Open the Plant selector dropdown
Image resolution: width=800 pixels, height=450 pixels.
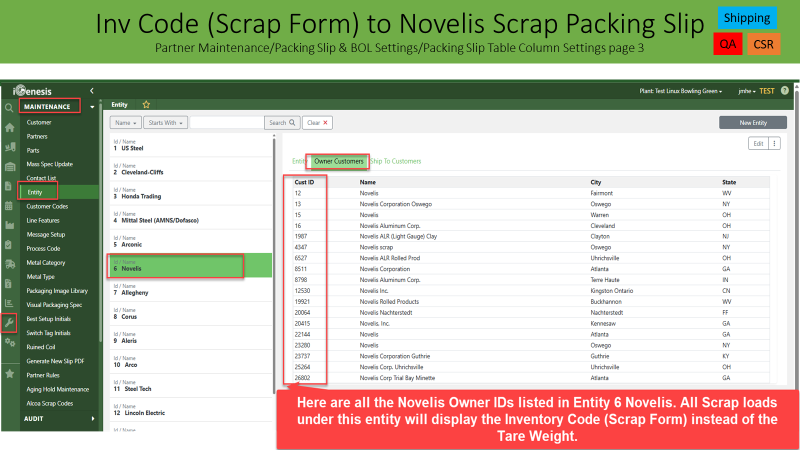(681, 91)
